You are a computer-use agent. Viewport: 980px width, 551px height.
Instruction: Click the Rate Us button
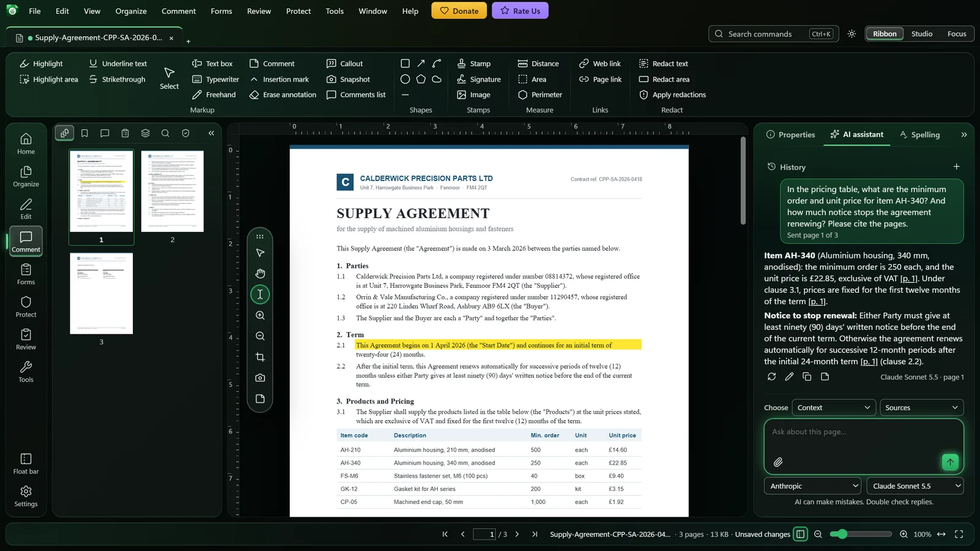520,11
